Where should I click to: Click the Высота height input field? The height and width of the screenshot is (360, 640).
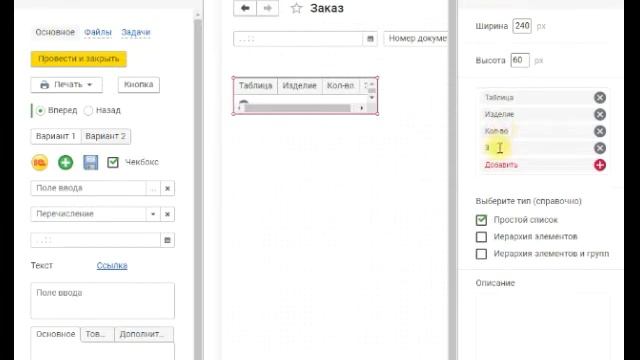(520, 60)
